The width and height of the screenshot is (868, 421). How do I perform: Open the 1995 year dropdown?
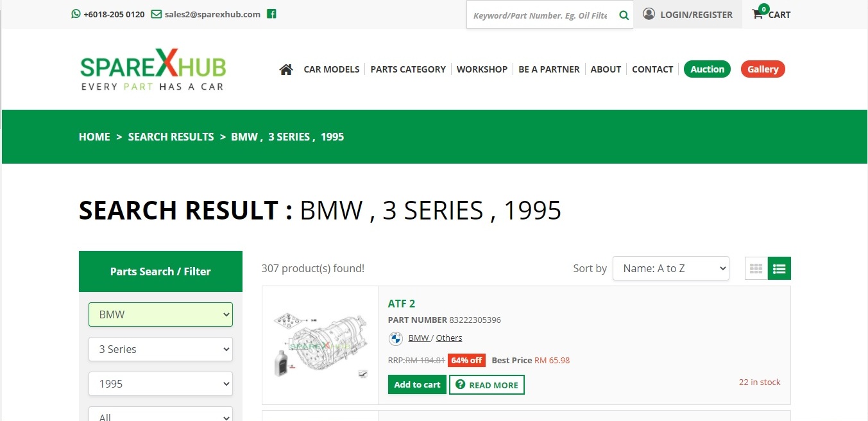pos(160,384)
